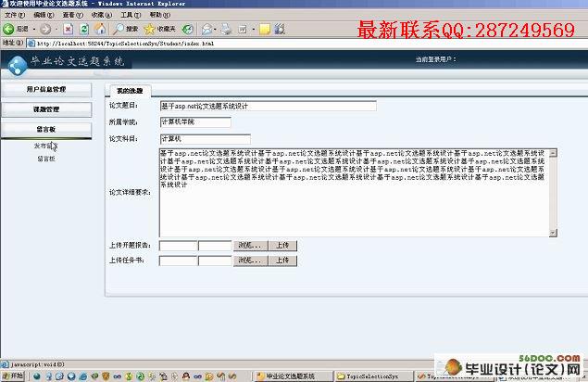Click the Print icon in toolbar

[226, 29]
